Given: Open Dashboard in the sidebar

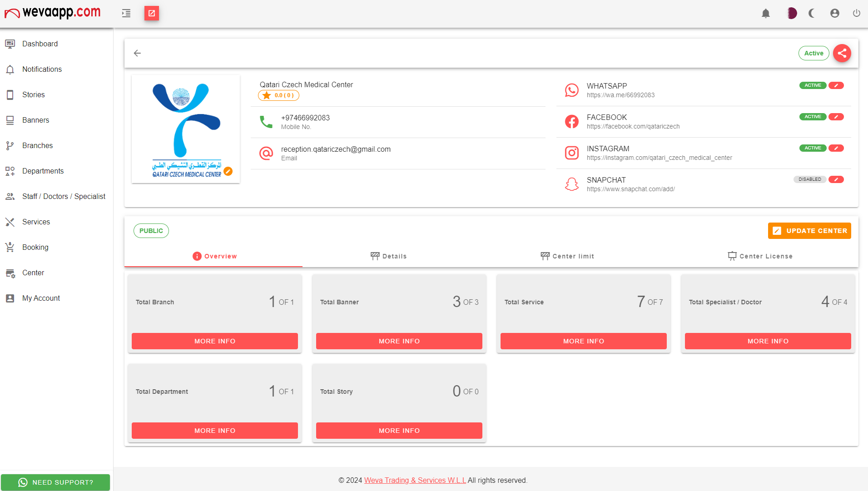Looking at the screenshot, I should coord(56,44).
